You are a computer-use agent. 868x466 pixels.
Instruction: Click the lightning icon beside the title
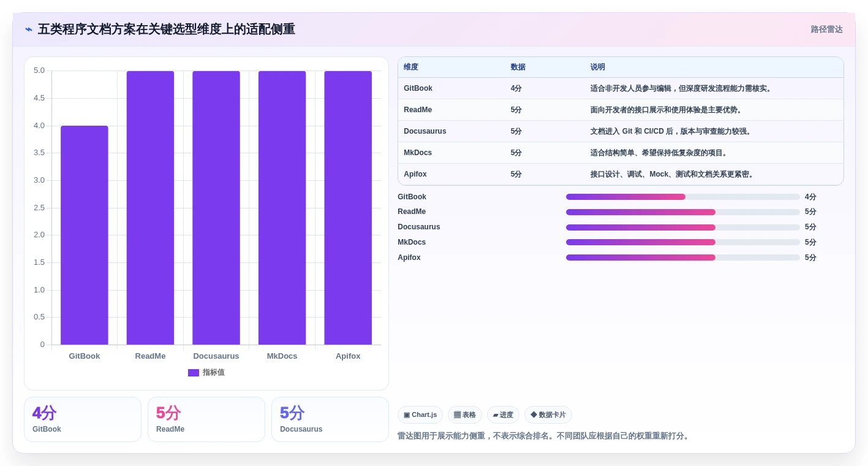[x=29, y=29]
